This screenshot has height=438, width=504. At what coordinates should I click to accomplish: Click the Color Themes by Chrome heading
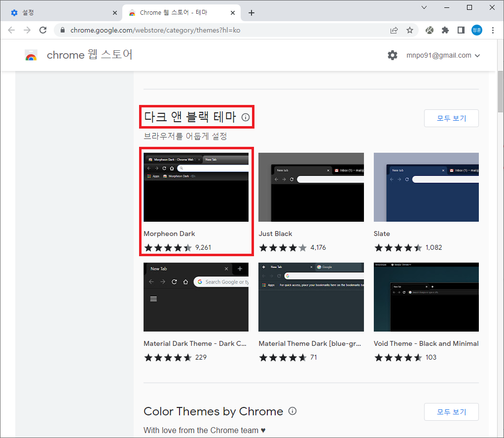point(214,411)
